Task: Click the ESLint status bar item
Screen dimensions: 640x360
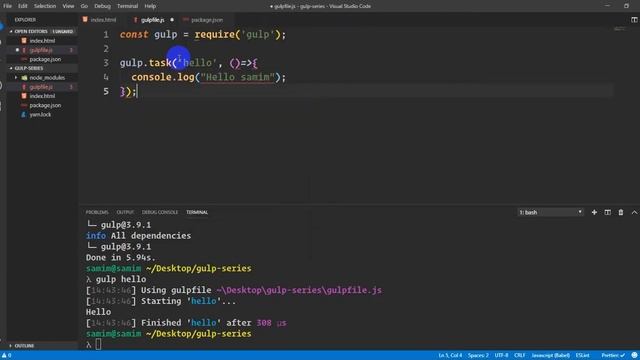Action: 582,356
